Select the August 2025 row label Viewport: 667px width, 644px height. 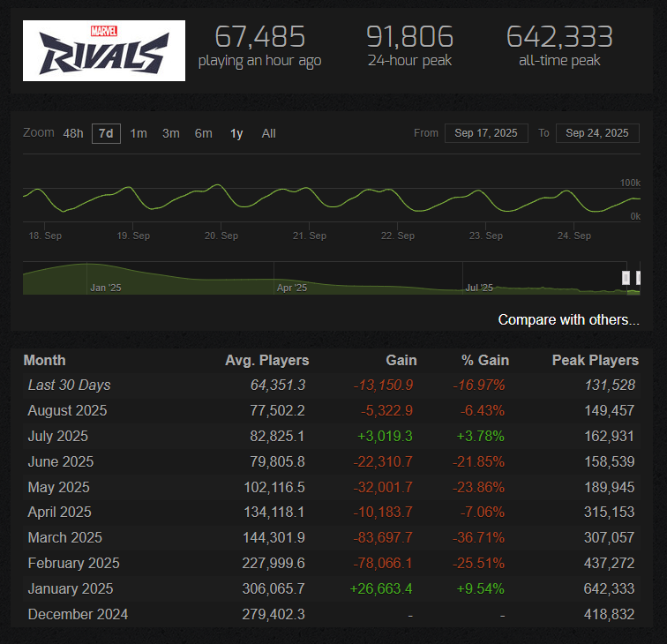pyautogui.click(x=67, y=410)
